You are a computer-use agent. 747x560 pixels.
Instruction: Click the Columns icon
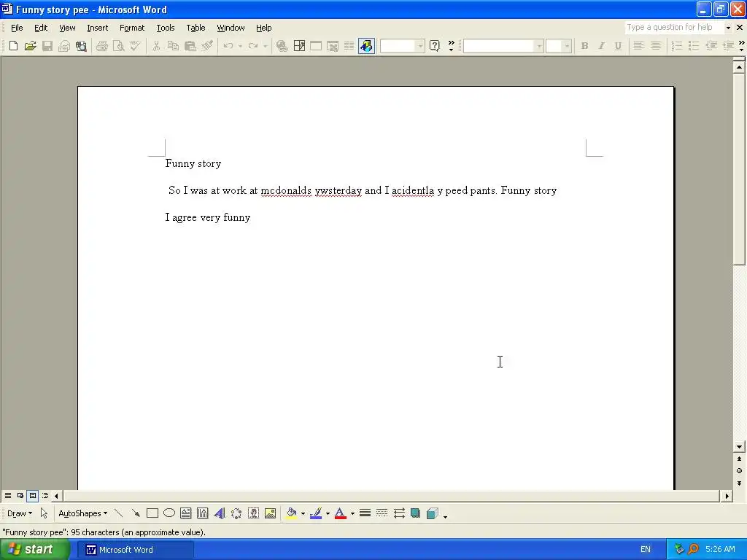tap(349, 46)
